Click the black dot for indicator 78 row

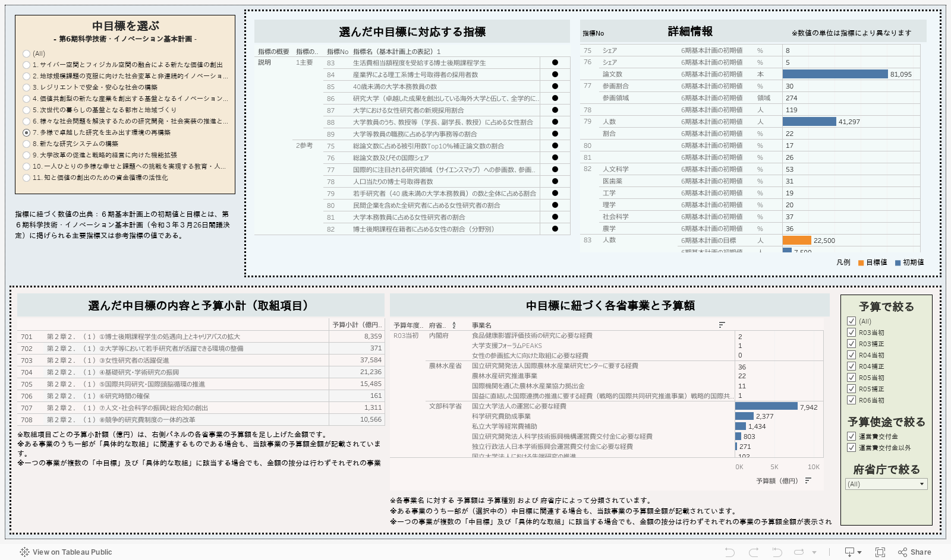(x=555, y=181)
